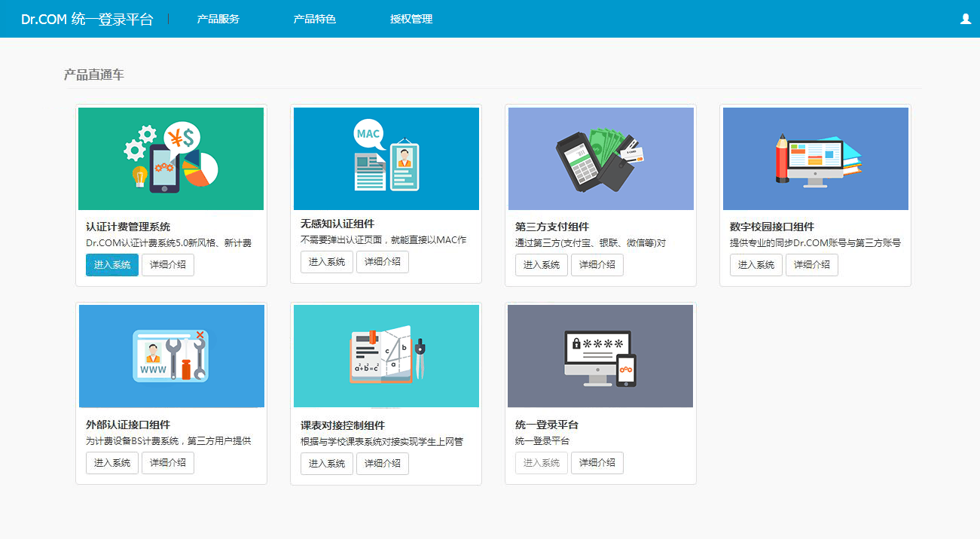Click the 课表对接控制组件 card image

[386, 356]
